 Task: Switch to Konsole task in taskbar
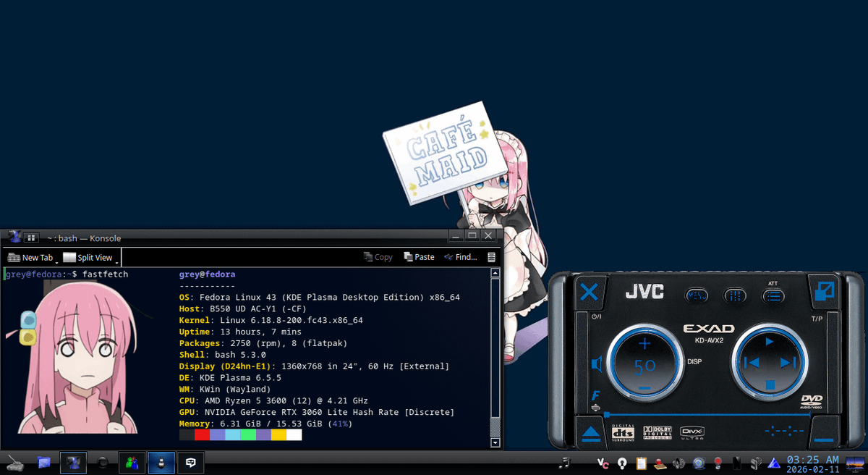73,462
